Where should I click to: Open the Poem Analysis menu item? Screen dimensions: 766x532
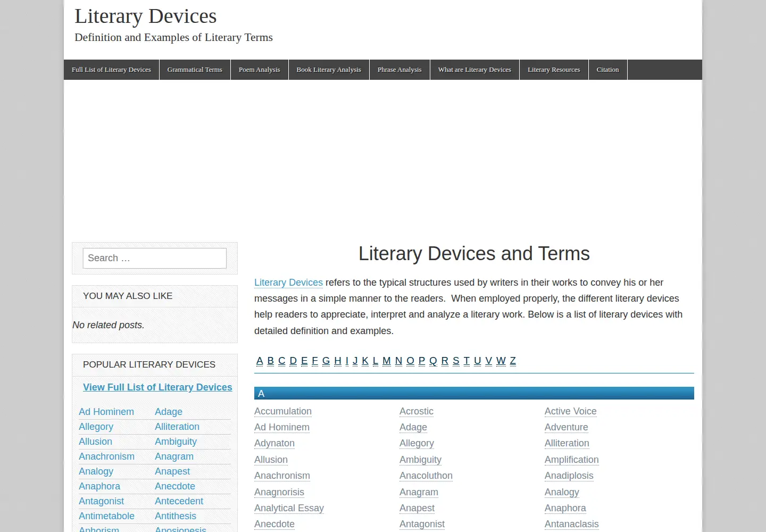point(260,70)
